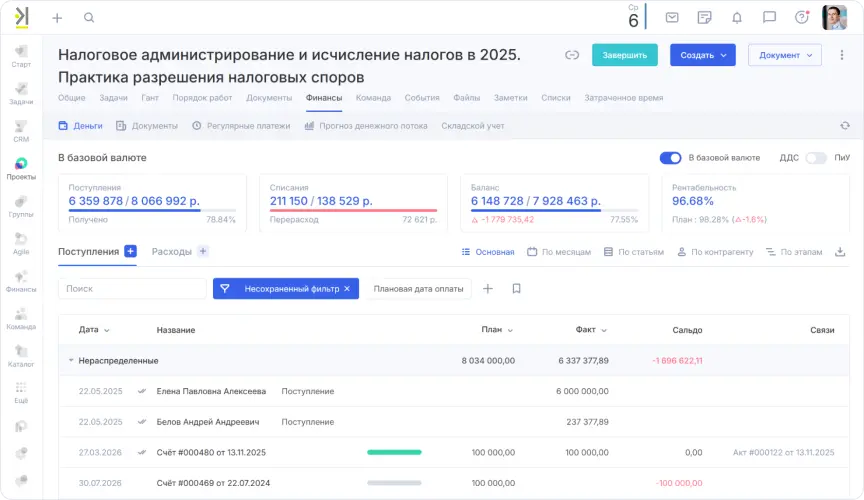This screenshot has width=864, height=500.
Task: Click the Поиск input field
Action: [x=132, y=289]
